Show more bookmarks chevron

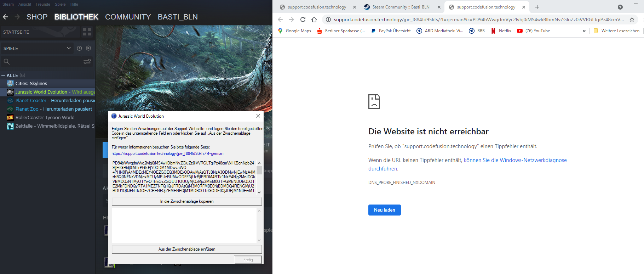(x=584, y=31)
